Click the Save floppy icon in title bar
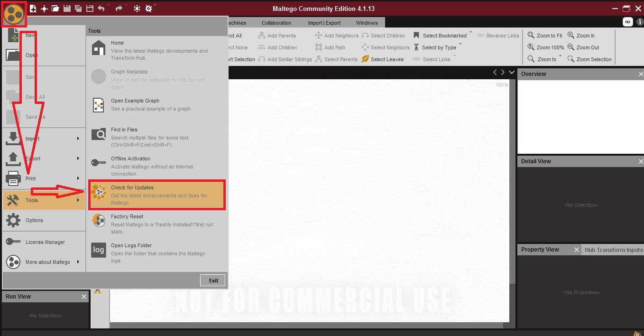644x336 pixels. [x=67, y=9]
